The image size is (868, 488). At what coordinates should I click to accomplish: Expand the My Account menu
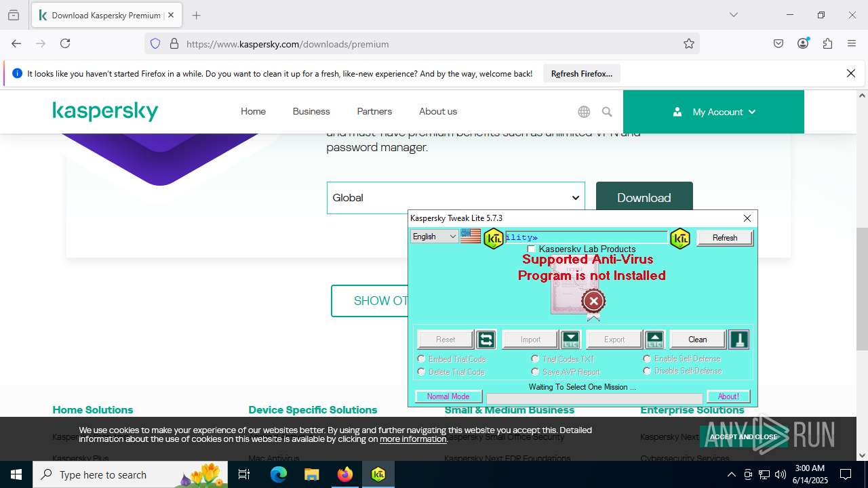713,112
